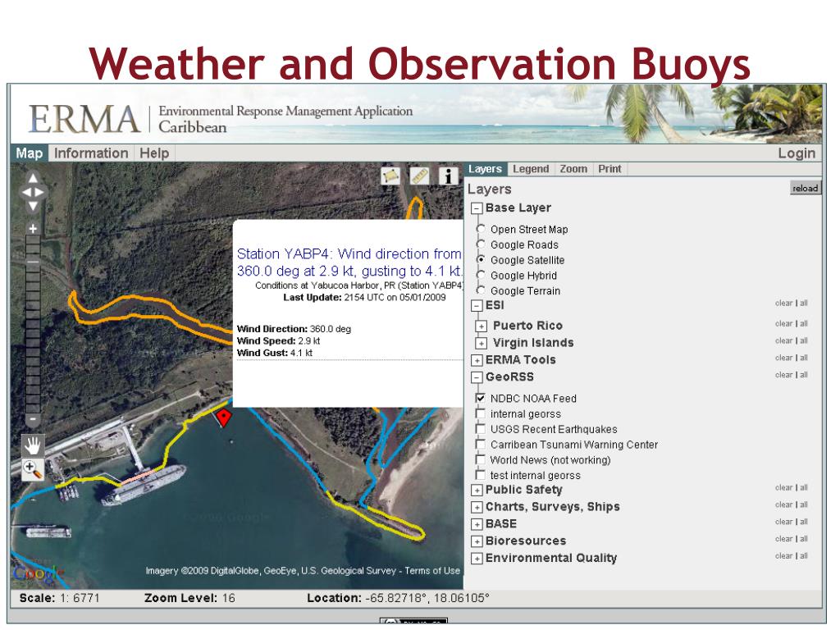The image size is (840, 630).
Task: Collapse the ESI group
Action: click(477, 306)
